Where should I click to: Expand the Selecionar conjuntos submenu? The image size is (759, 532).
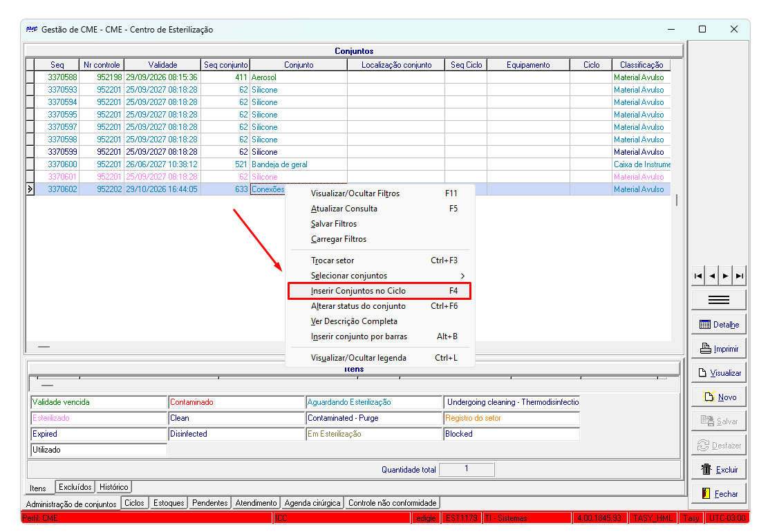click(x=380, y=276)
